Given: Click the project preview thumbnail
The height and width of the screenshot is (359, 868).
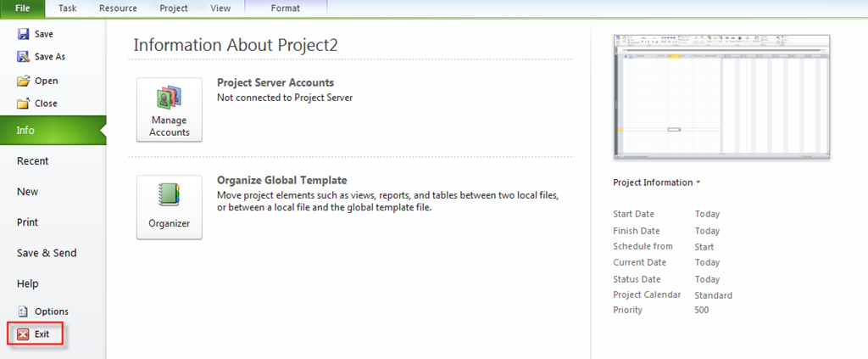Looking at the screenshot, I should [721, 95].
